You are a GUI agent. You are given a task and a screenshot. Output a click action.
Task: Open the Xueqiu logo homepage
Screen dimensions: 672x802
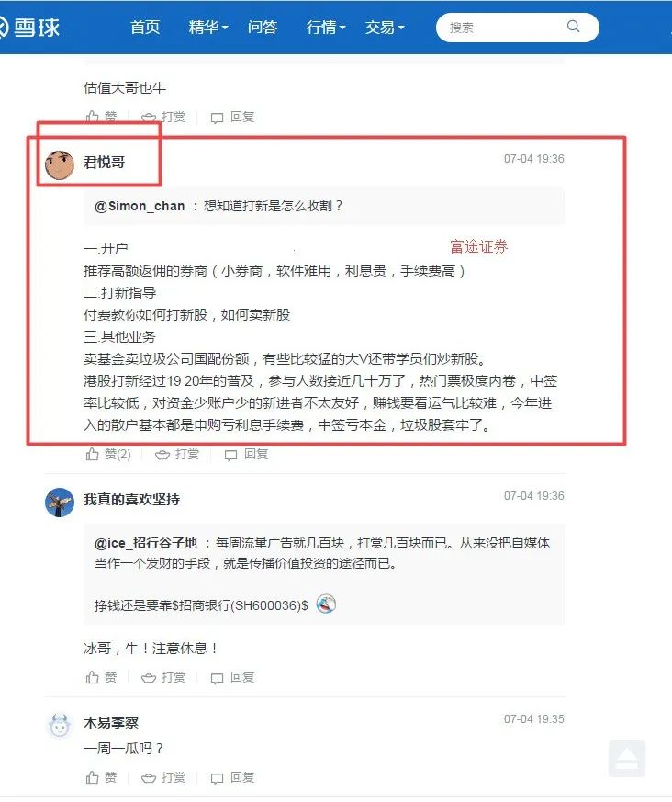point(29,28)
